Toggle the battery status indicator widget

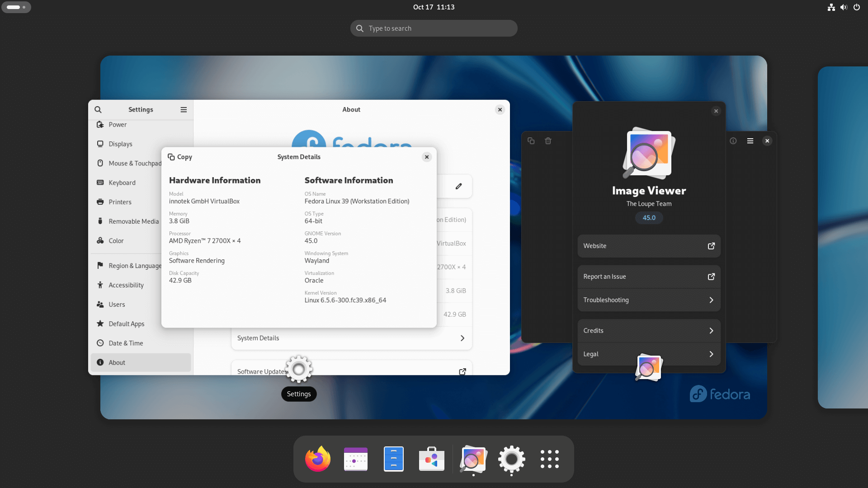16,7
